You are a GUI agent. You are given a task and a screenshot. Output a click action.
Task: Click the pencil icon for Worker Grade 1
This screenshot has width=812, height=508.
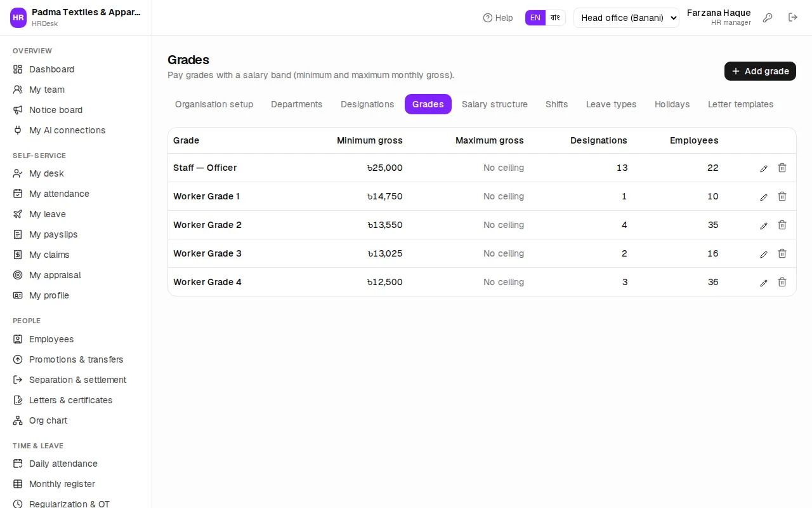click(764, 197)
